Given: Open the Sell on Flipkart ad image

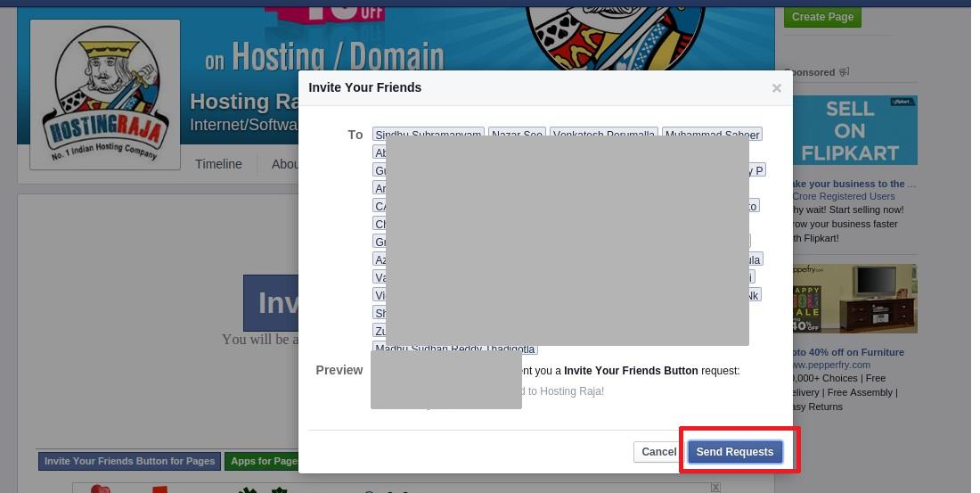Looking at the screenshot, I should click(x=854, y=130).
